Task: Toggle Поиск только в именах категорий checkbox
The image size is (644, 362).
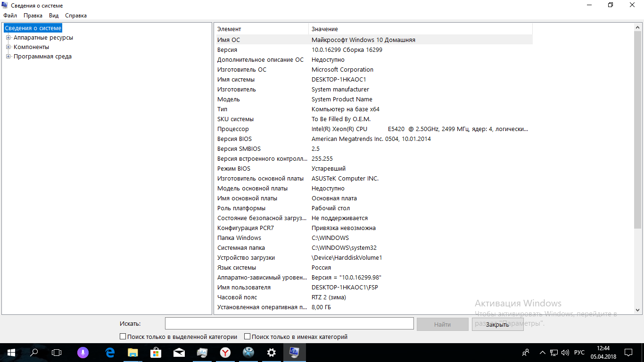Action: pyautogui.click(x=248, y=337)
